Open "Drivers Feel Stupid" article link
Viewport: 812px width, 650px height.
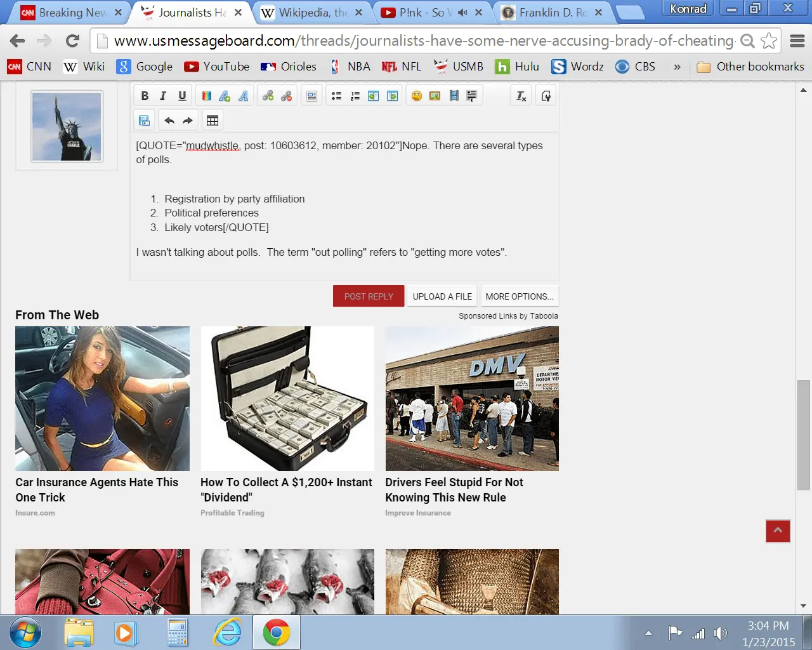click(x=454, y=490)
